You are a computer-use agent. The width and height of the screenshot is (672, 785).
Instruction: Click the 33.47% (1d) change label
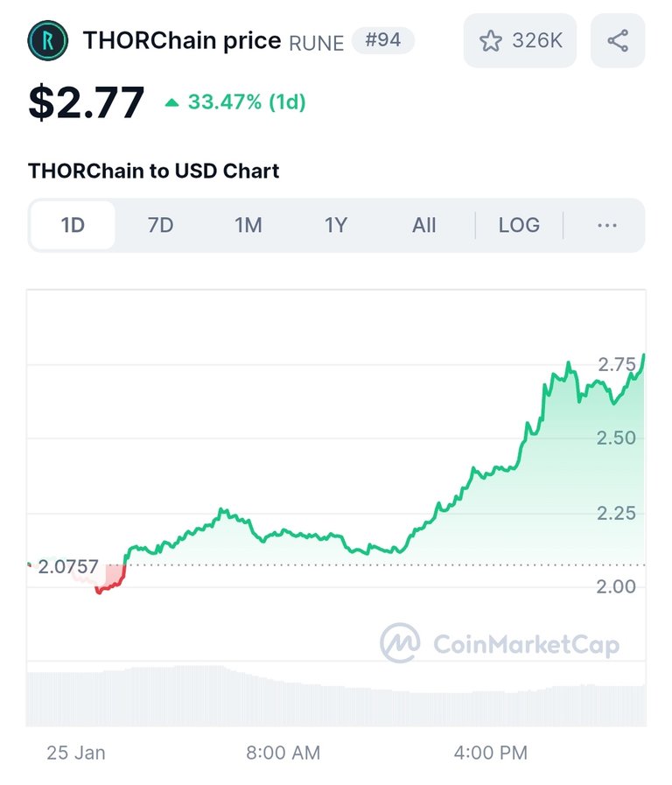(247, 102)
